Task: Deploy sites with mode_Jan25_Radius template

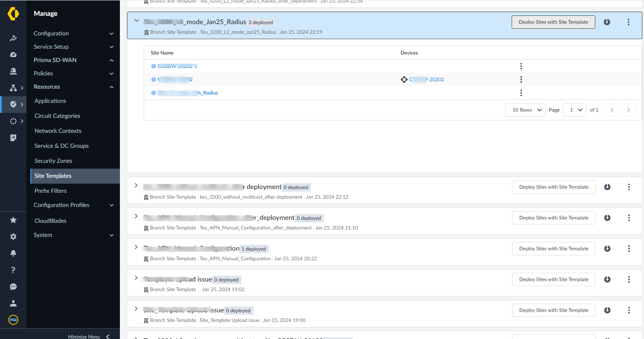Action: 553,22
